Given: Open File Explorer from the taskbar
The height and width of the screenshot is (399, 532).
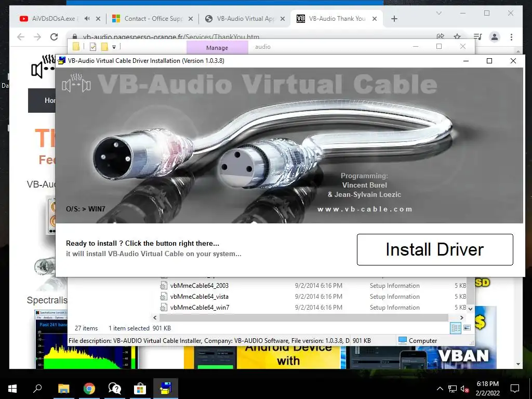Looking at the screenshot, I should coord(63,389).
